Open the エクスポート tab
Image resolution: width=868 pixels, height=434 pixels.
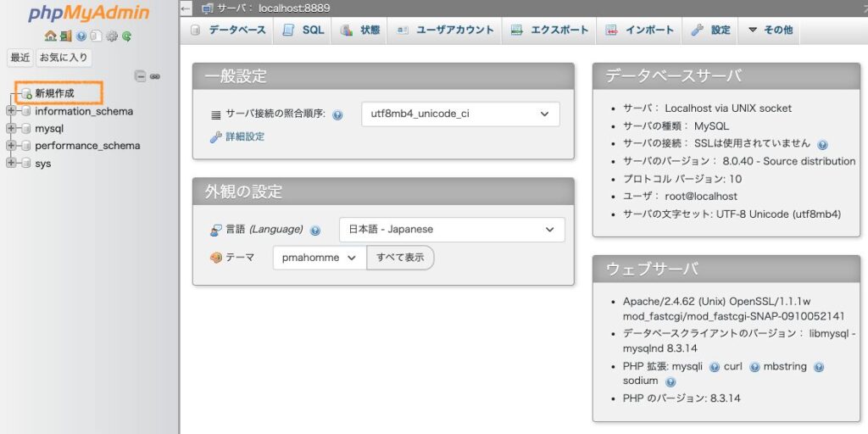[549, 30]
